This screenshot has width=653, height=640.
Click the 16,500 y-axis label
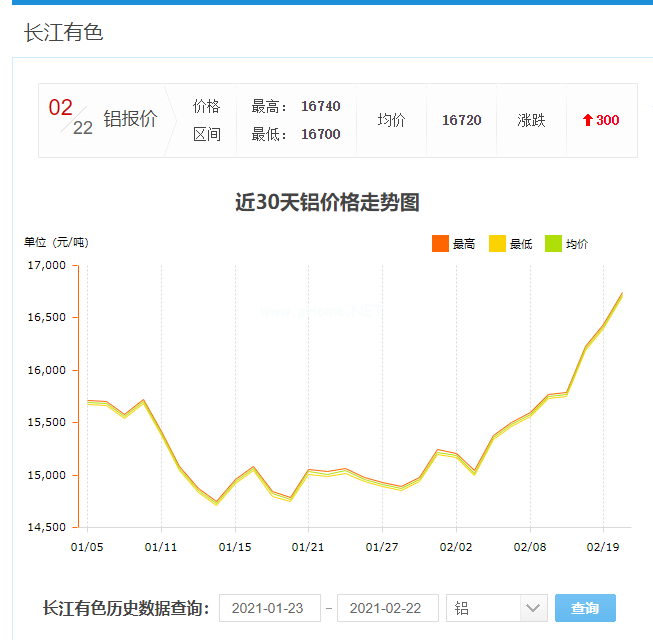[47, 317]
